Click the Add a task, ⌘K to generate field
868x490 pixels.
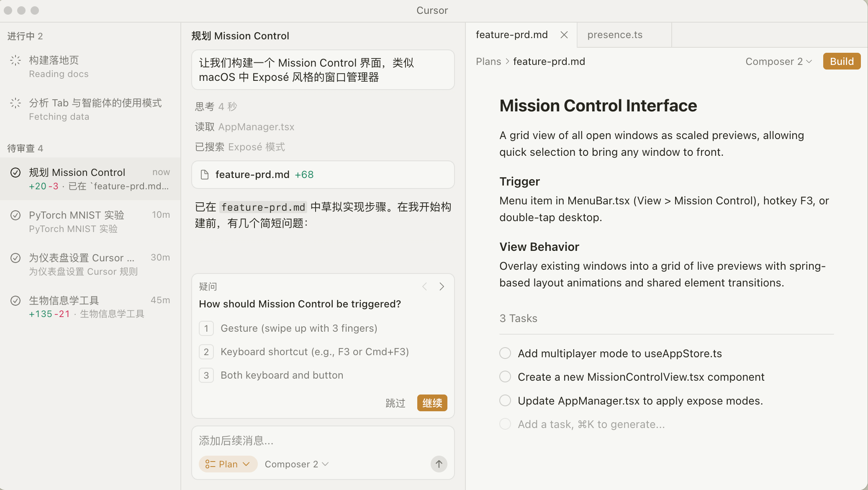pos(591,424)
